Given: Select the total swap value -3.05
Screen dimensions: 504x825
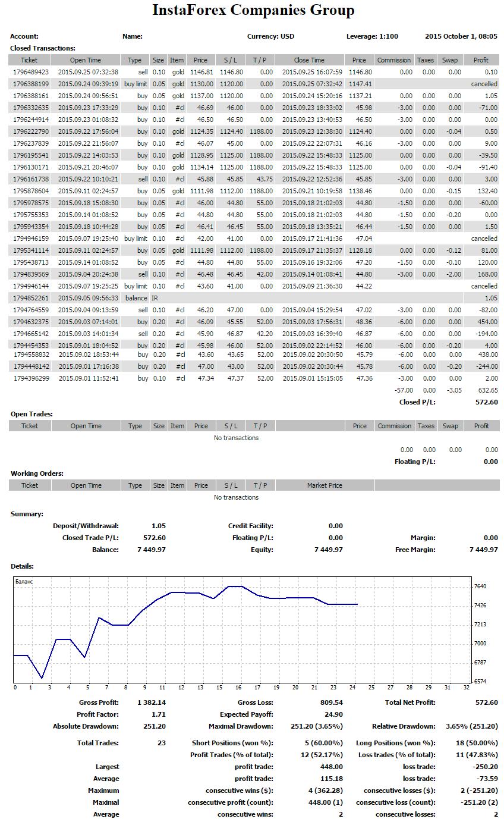Looking at the screenshot, I should pyautogui.click(x=453, y=390).
